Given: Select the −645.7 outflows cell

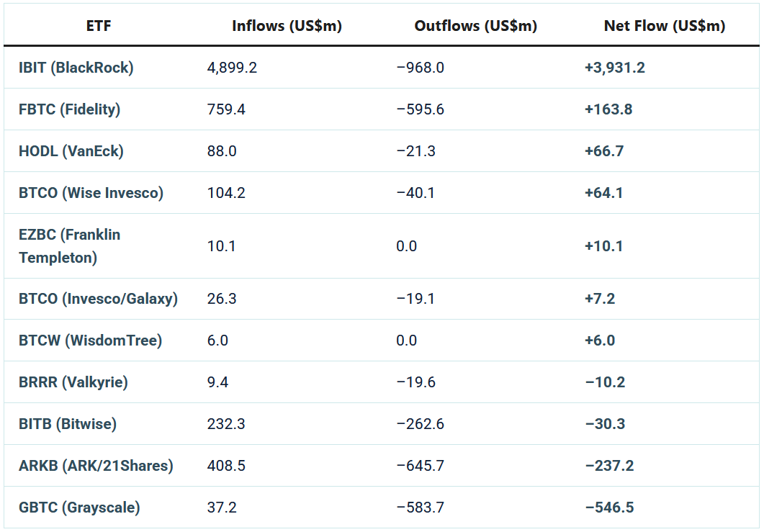Looking at the screenshot, I should (420, 465).
